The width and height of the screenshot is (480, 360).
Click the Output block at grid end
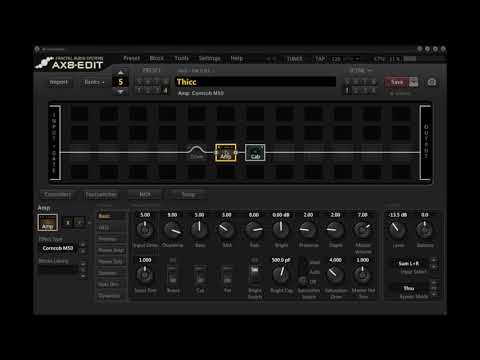point(425,143)
